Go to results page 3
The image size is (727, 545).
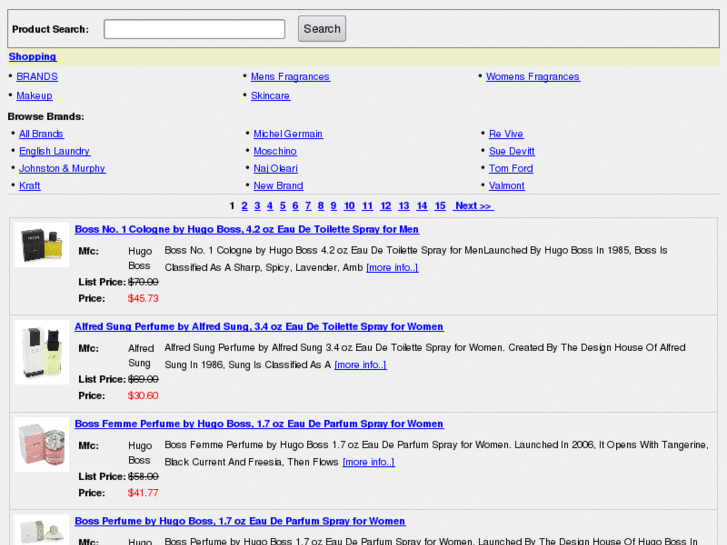[x=257, y=206]
